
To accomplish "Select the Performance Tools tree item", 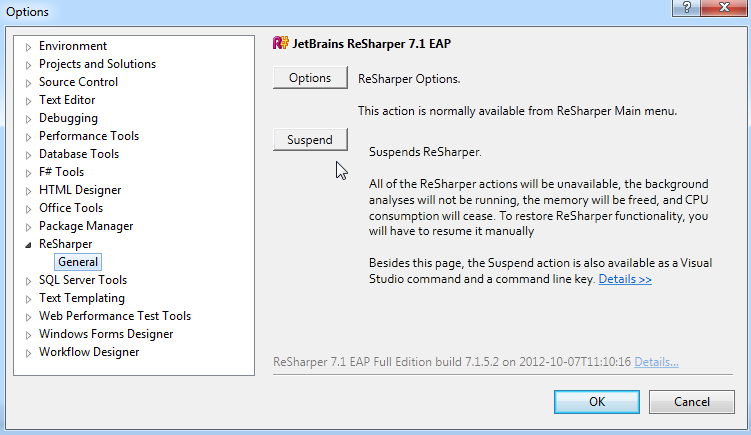I will pos(89,136).
